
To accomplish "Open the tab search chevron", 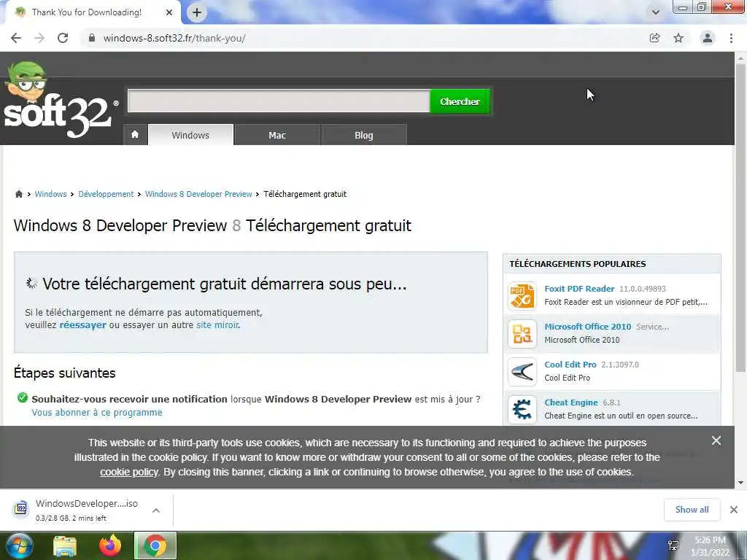I will tap(656, 12).
